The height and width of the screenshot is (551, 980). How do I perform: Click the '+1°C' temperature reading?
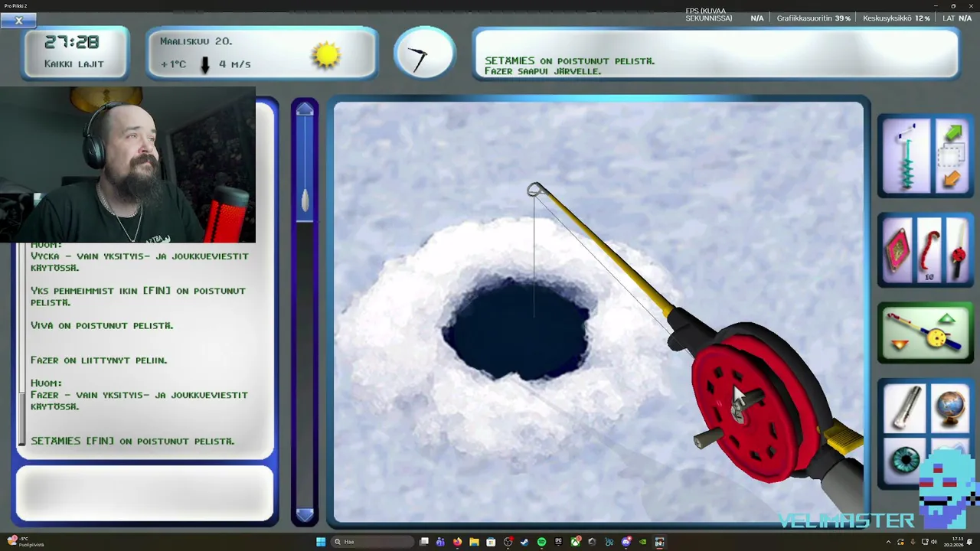point(173,64)
